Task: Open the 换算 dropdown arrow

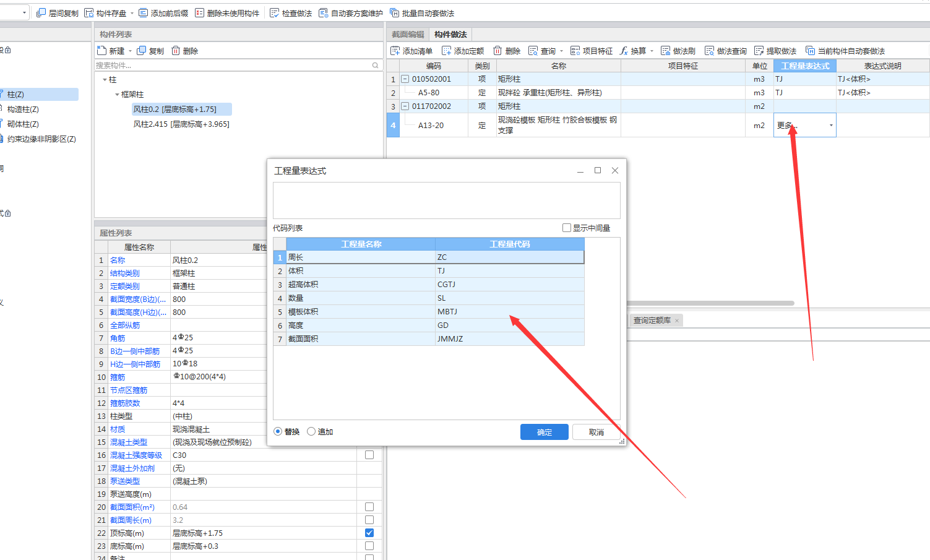Action: (x=652, y=51)
